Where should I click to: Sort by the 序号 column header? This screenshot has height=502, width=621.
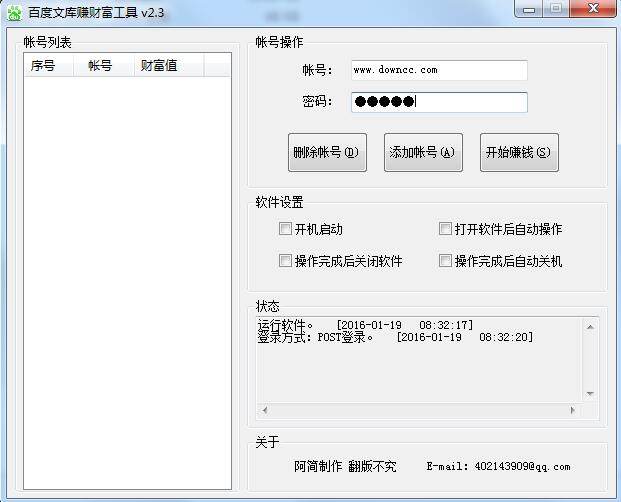[x=49, y=65]
